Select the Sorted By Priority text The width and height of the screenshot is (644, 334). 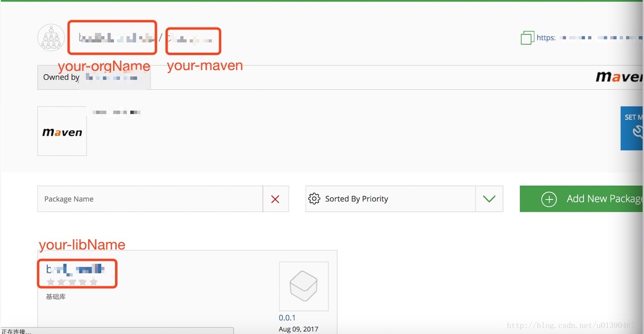[x=357, y=199]
